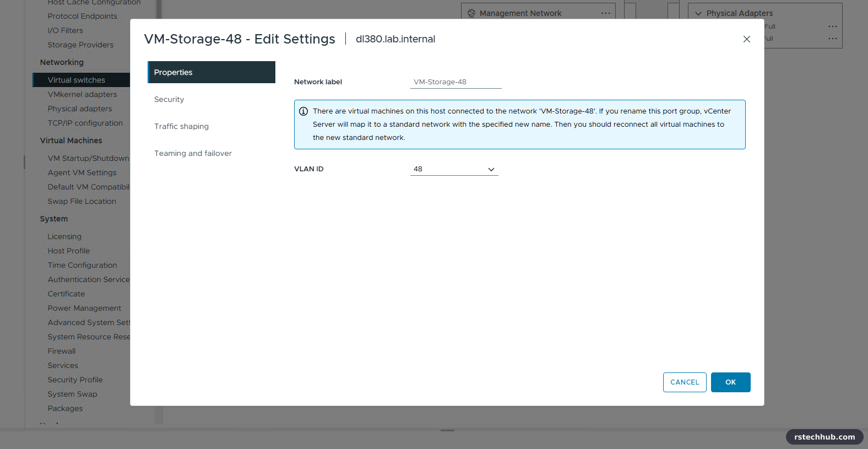Open Time Configuration in the sidebar
The height and width of the screenshot is (449, 868).
point(82,265)
